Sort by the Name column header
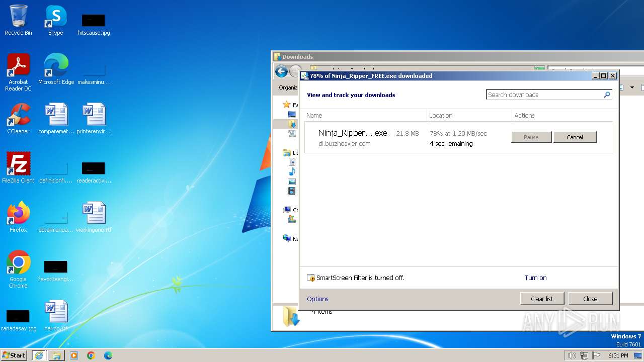The width and height of the screenshot is (644, 362). (x=365, y=115)
